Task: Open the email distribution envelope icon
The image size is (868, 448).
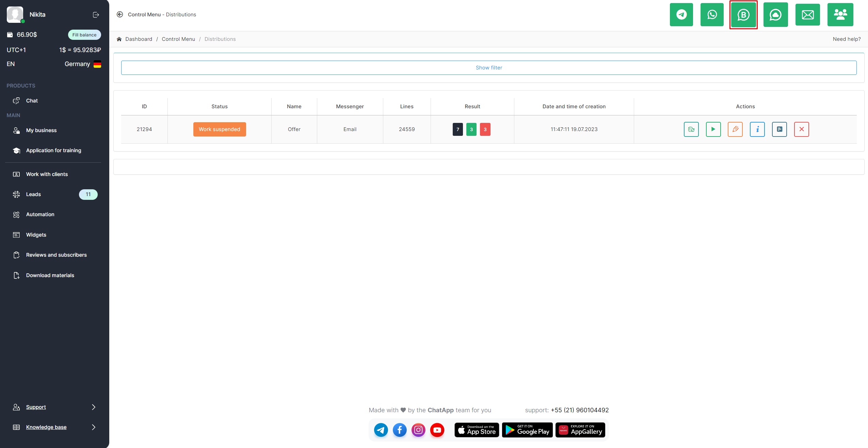Action: (807, 15)
